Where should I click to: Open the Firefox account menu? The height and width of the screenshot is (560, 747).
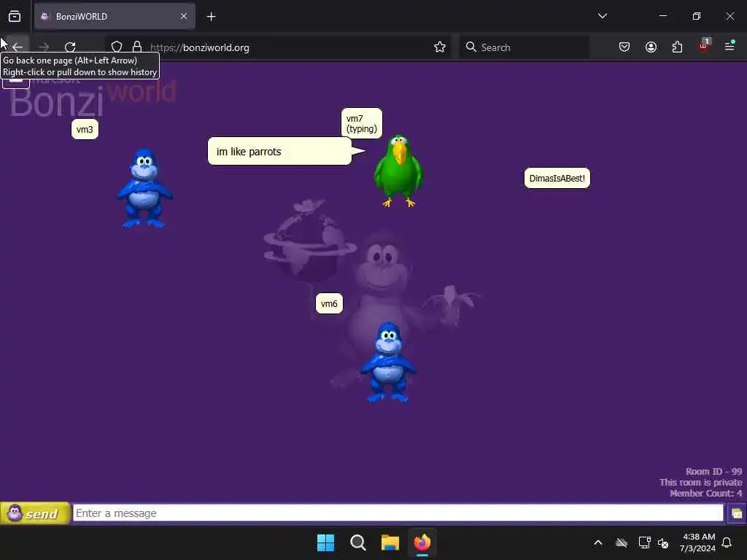(651, 47)
